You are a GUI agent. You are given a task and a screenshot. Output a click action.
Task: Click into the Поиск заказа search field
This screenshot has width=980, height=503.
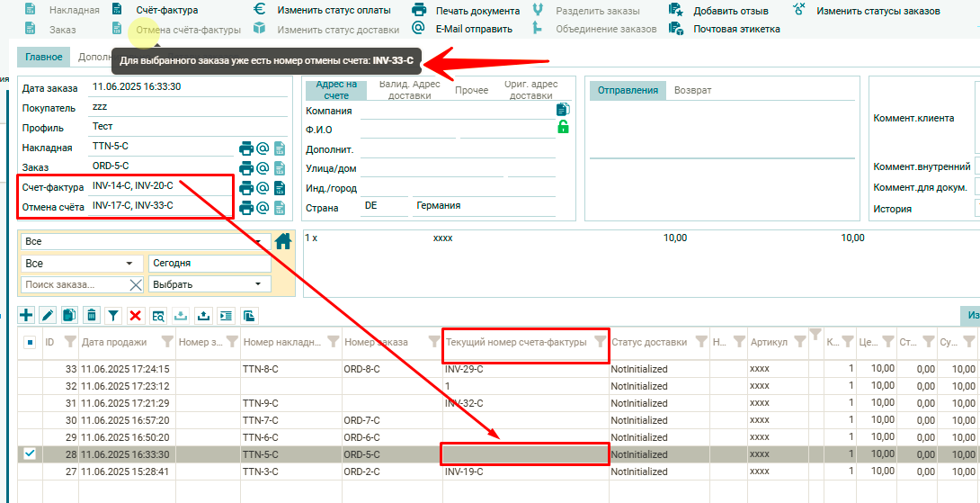pyautogui.click(x=72, y=284)
